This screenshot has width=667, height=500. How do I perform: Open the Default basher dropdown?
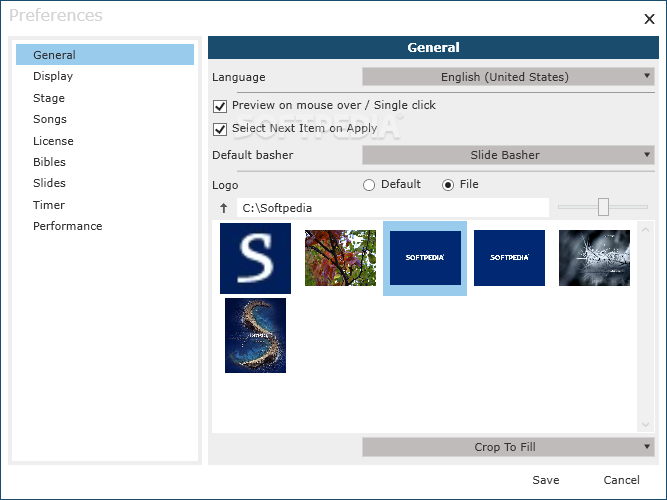(x=508, y=155)
